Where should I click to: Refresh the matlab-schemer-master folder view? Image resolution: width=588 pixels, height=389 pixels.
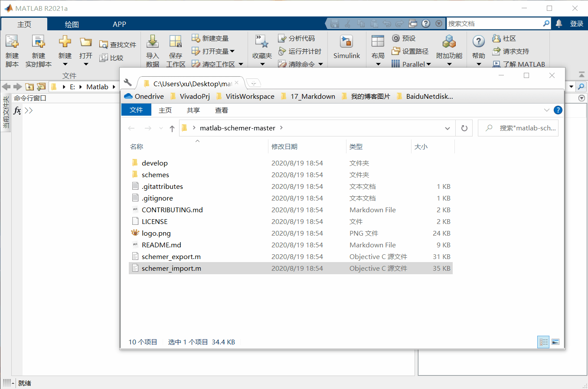point(464,128)
